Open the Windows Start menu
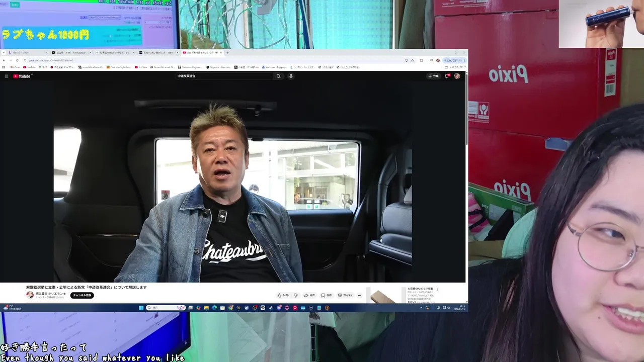Viewport: 644px width, 362px height. click(x=141, y=308)
